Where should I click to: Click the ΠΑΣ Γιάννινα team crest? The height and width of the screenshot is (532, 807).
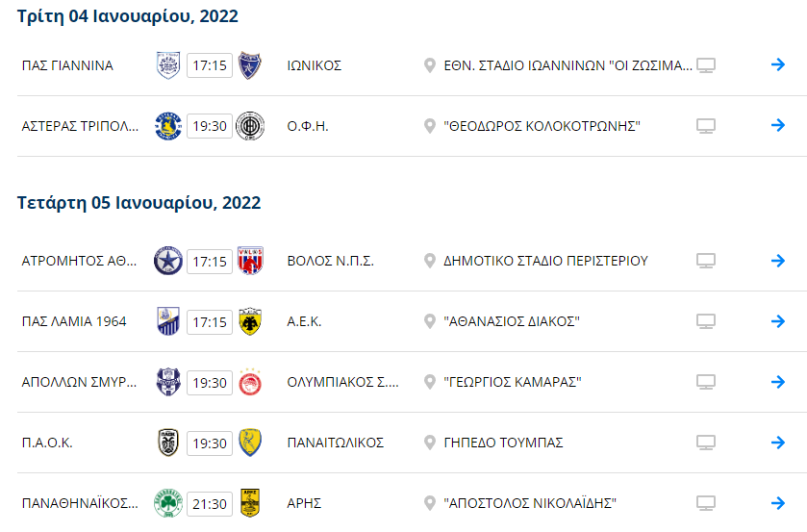[x=168, y=65]
